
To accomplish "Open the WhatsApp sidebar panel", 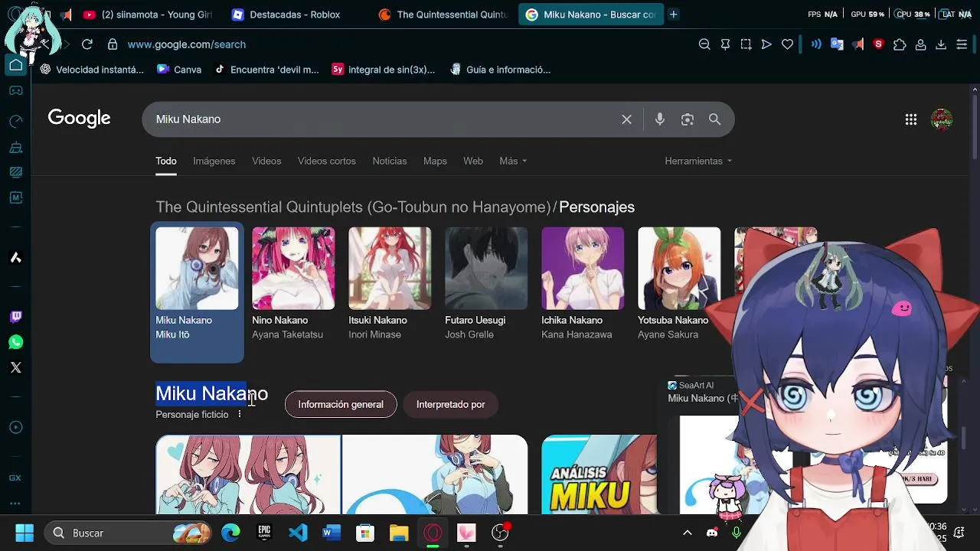I will point(16,342).
